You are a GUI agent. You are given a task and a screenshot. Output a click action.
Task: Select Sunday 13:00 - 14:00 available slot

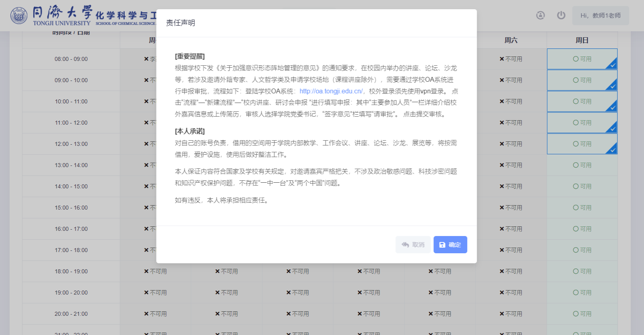582,165
